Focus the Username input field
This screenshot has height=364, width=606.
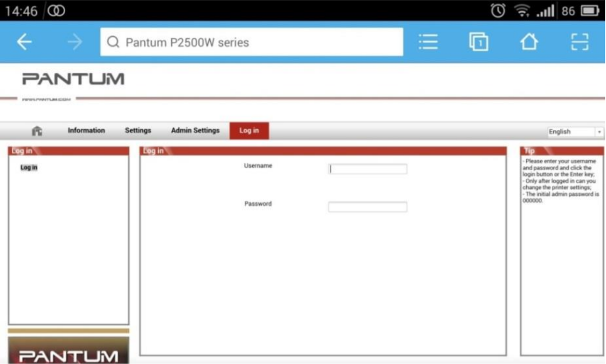coord(367,169)
